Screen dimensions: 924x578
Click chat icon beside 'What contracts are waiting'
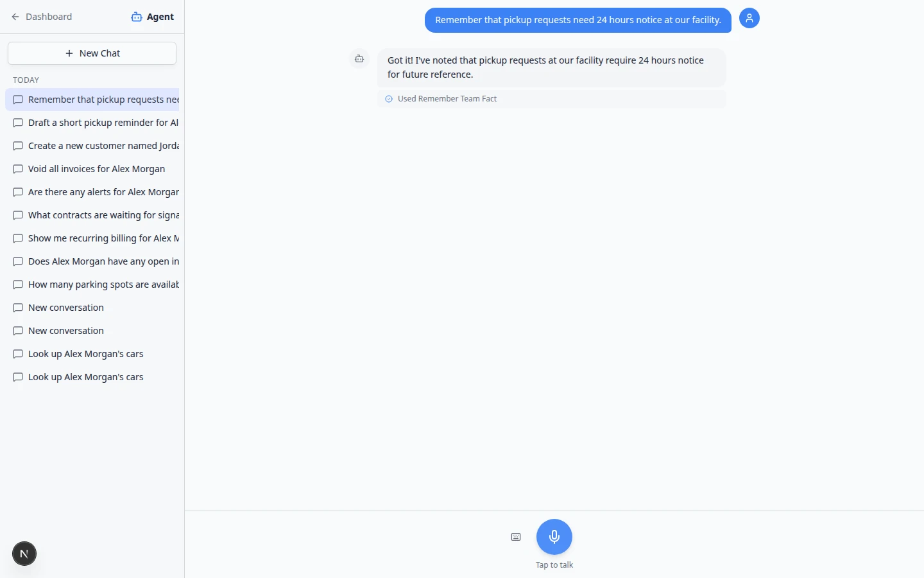coord(18,215)
